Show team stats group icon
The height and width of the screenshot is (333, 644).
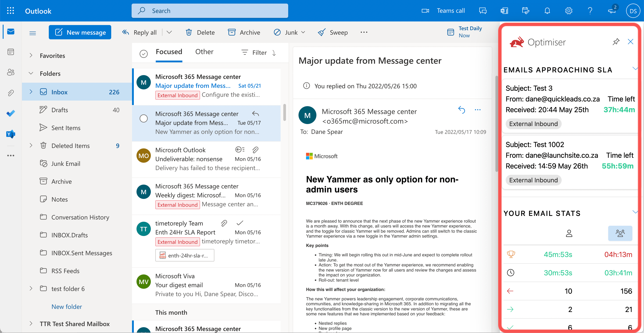620,233
